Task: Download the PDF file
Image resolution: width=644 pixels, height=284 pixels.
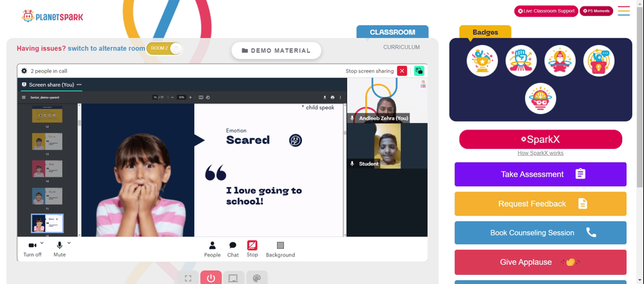Action: click(x=325, y=97)
